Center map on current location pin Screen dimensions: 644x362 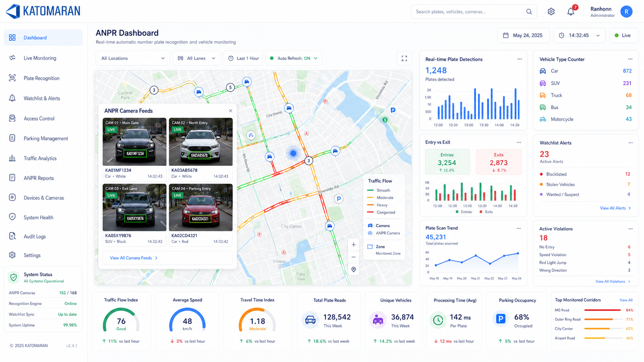click(x=354, y=270)
